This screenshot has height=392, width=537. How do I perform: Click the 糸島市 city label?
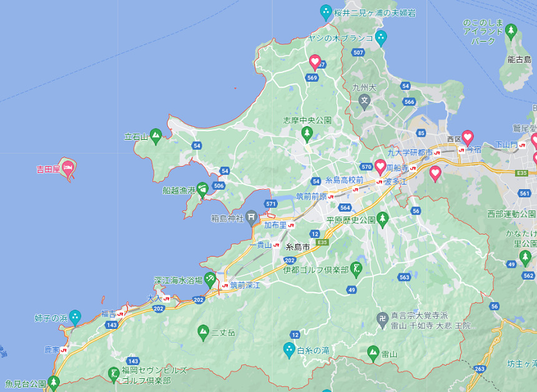click(298, 247)
